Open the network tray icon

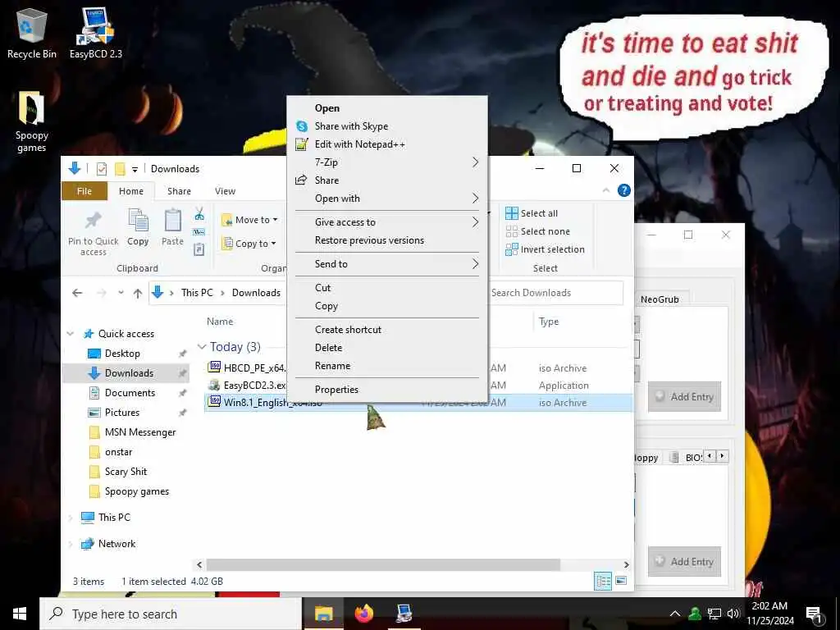point(714,614)
